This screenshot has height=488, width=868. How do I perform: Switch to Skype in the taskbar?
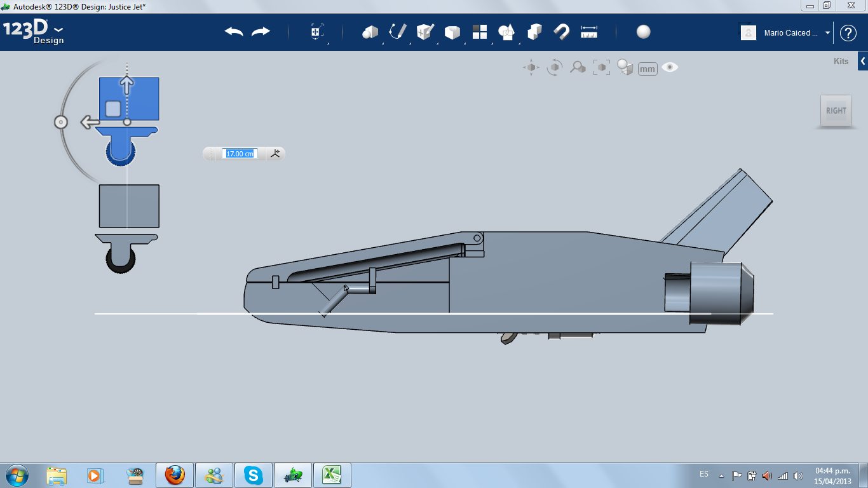[254, 475]
